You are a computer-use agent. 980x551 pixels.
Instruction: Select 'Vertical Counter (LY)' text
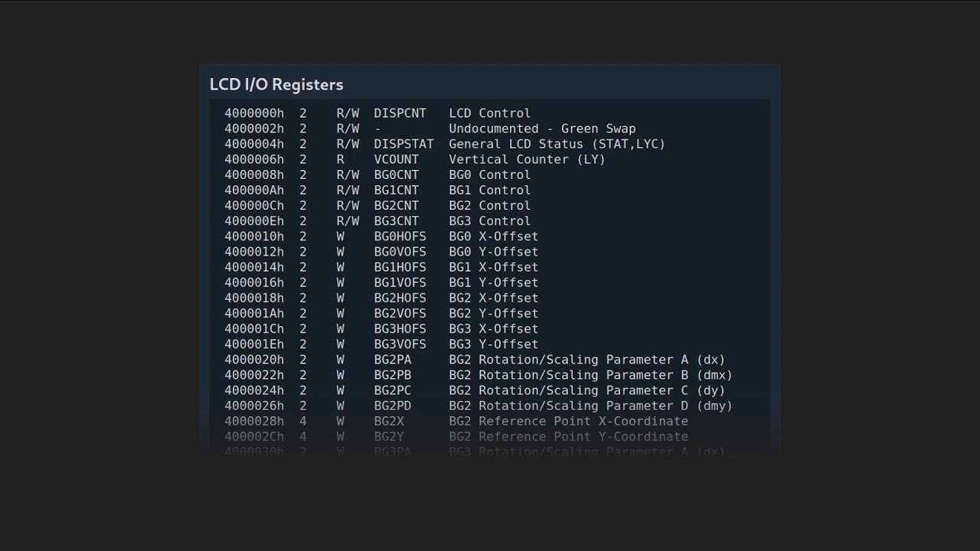[x=527, y=159]
